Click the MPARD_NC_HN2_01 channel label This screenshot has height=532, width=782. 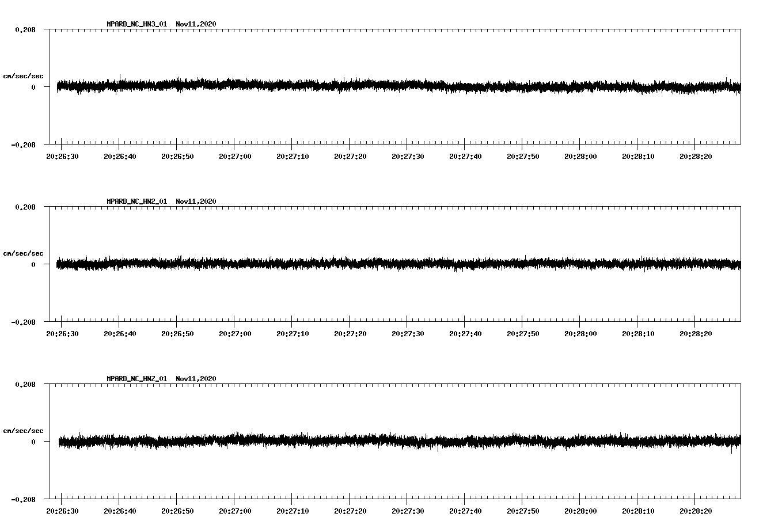coord(136,200)
